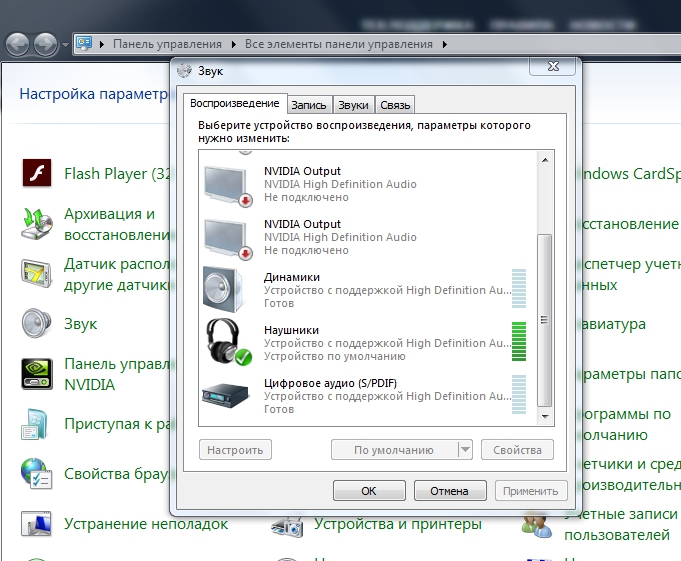Open the Связь tab
Image resolution: width=681 pixels, height=561 pixels.
pos(395,105)
